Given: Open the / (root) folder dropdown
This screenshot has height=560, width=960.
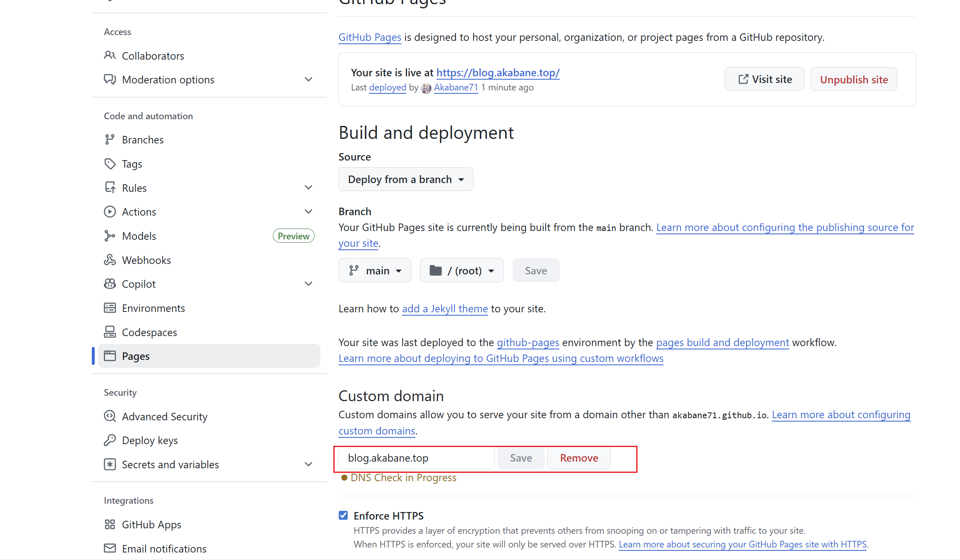Looking at the screenshot, I should click(x=461, y=271).
